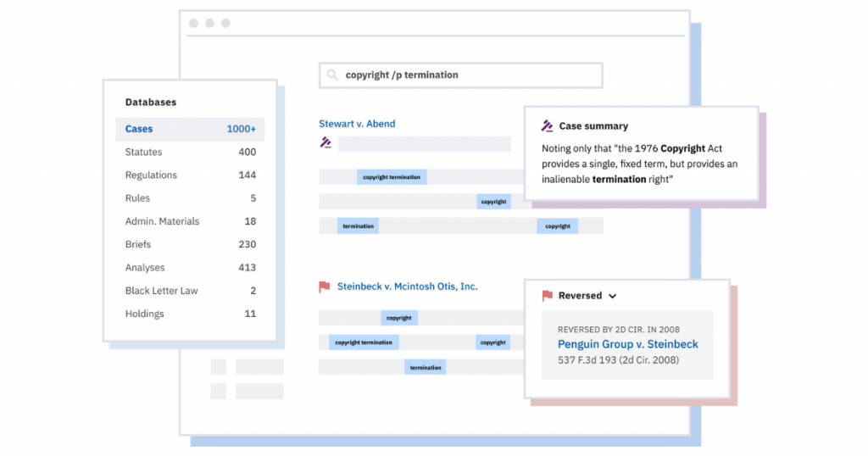Open the Regulations database

click(x=151, y=175)
